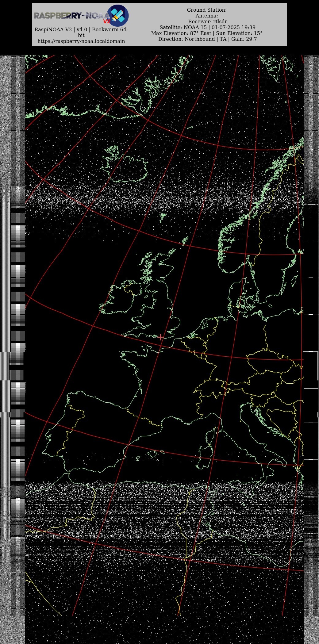Click the 'Antenna:' label
This screenshot has width=319, height=644.
coord(207,16)
